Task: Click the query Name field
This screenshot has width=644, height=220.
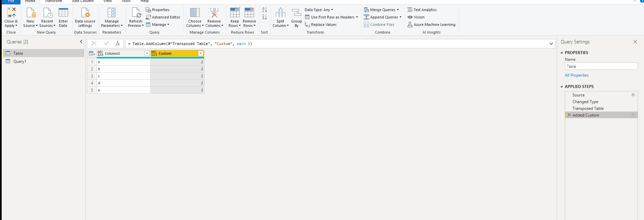Action: pyautogui.click(x=601, y=67)
